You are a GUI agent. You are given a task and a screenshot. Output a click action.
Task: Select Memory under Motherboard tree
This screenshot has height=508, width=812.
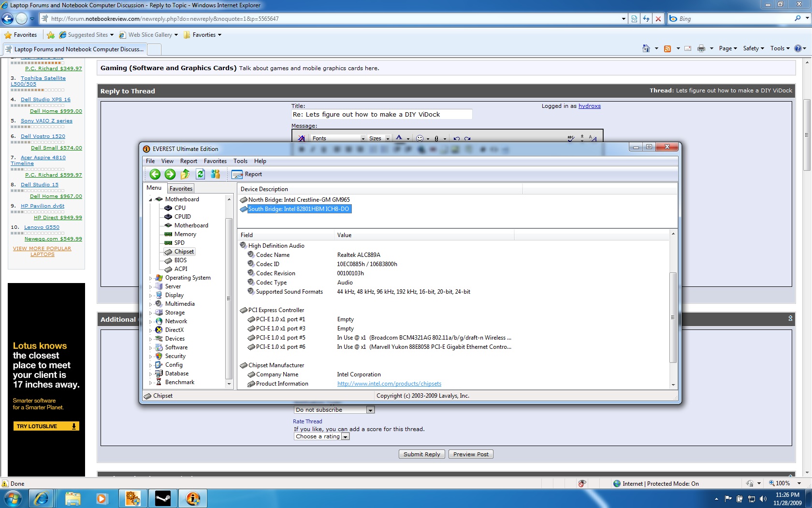click(185, 234)
